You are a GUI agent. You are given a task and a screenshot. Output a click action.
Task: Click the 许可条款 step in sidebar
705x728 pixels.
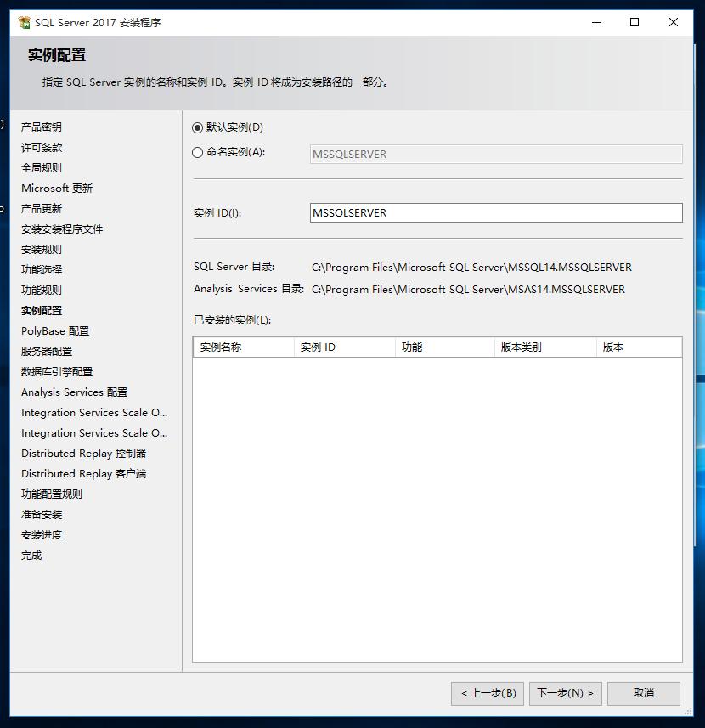(x=42, y=148)
